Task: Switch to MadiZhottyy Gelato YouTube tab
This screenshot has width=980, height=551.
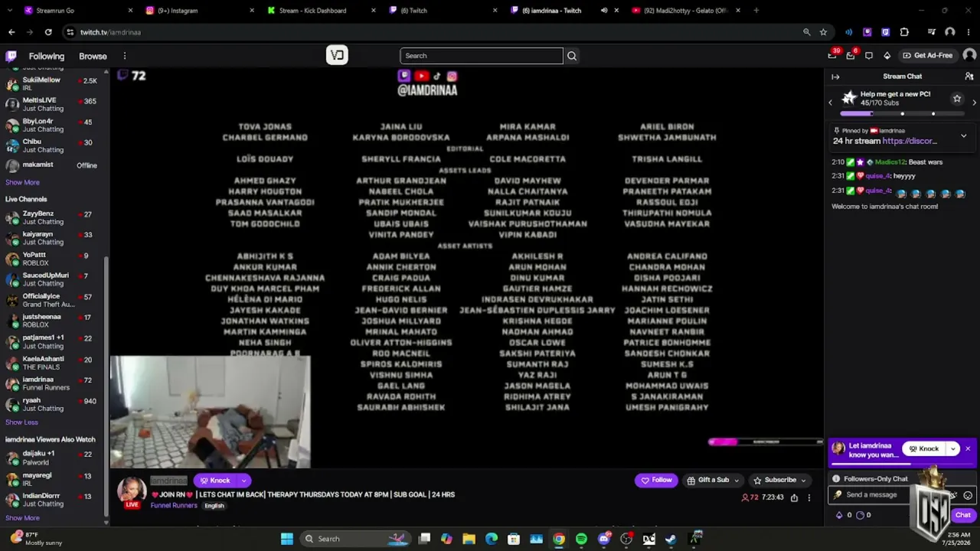Action: [684, 11]
